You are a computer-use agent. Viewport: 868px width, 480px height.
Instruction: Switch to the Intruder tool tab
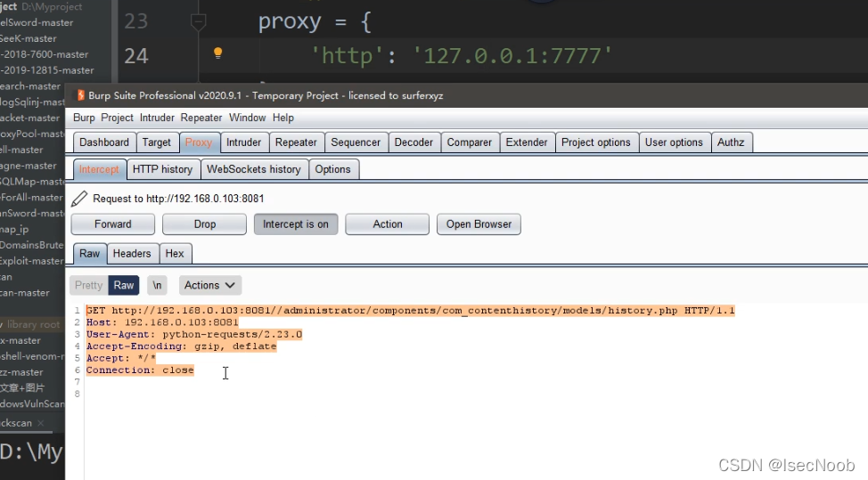[x=243, y=142]
